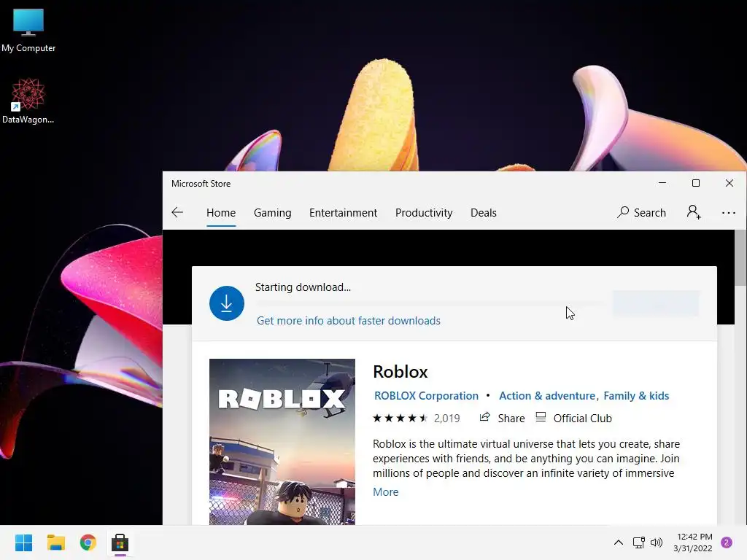Image resolution: width=747 pixels, height=560 pixels.
Task: Go back with the Store back arrow
Action: tap(177, 212)
